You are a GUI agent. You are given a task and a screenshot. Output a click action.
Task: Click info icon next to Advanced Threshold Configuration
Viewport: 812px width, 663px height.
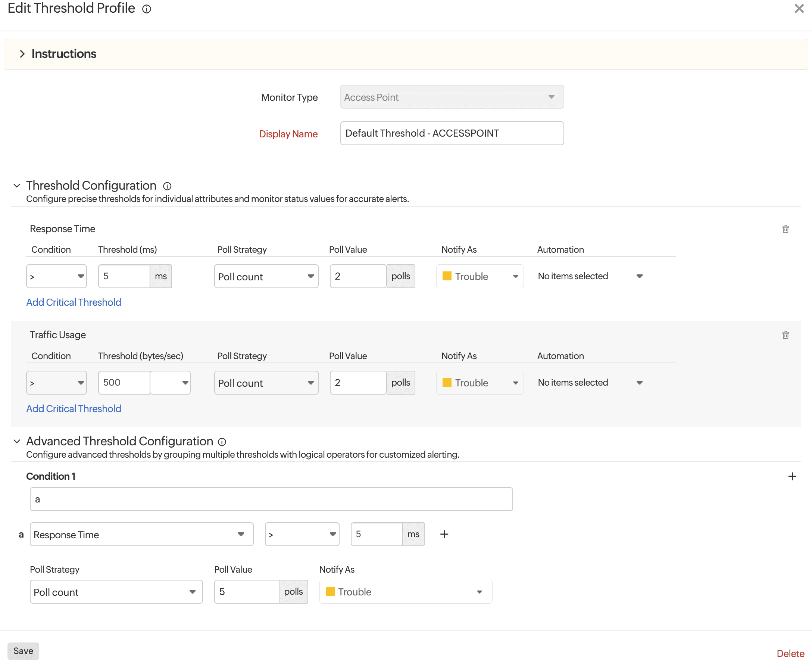coord(222,442)
